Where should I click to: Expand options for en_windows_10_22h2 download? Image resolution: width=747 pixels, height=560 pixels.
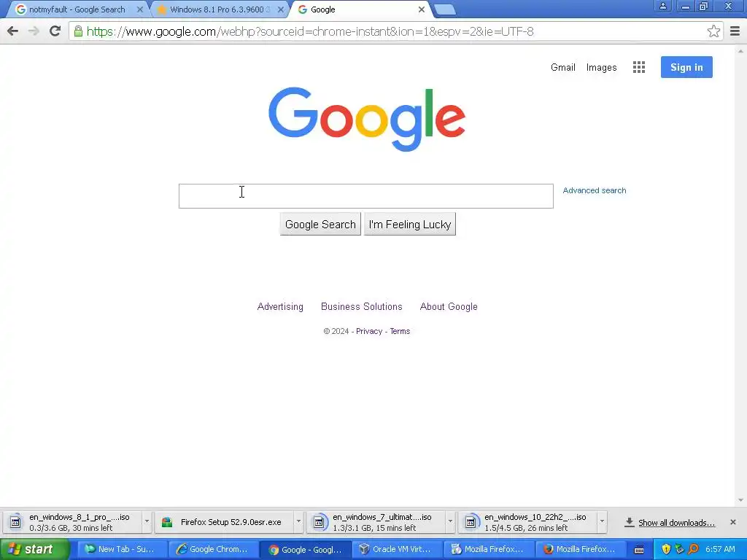[602, 522]
